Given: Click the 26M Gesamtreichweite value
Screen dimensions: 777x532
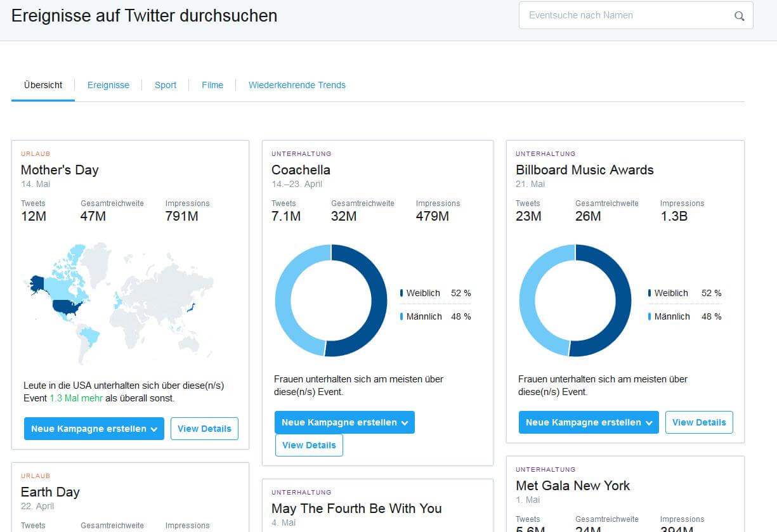Looking at the screenshot, I should click(588, 216).
